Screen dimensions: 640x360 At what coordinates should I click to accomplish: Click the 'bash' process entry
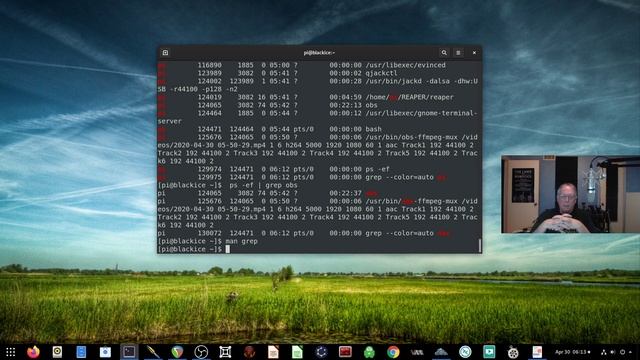[x=373, y=129]
